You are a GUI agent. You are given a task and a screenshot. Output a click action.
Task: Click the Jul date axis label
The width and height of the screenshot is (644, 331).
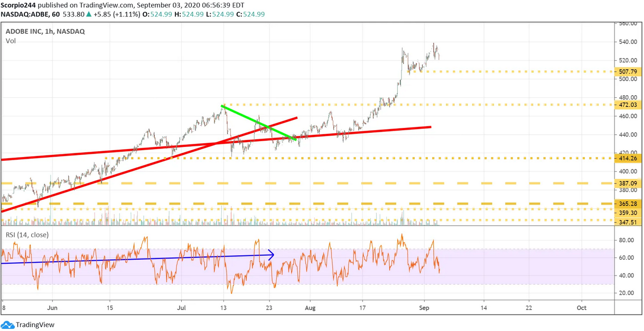[182, 307]
